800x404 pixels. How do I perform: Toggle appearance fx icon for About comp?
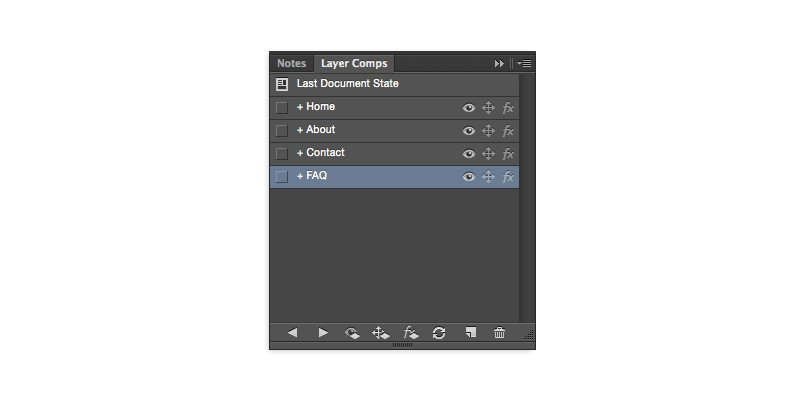point(508,130)
